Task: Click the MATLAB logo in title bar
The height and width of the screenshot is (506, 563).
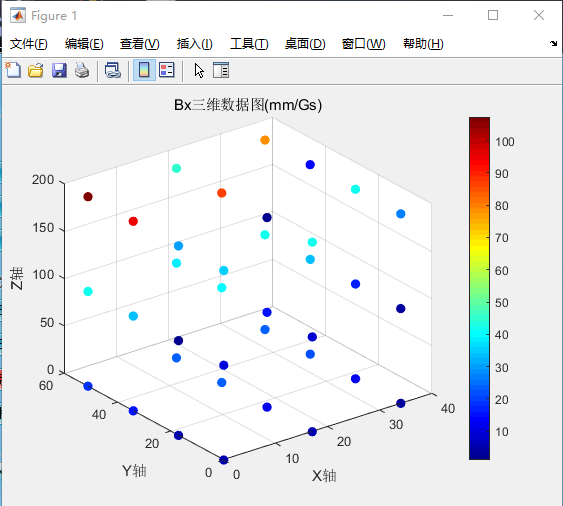Action: [x=18, y=15]
